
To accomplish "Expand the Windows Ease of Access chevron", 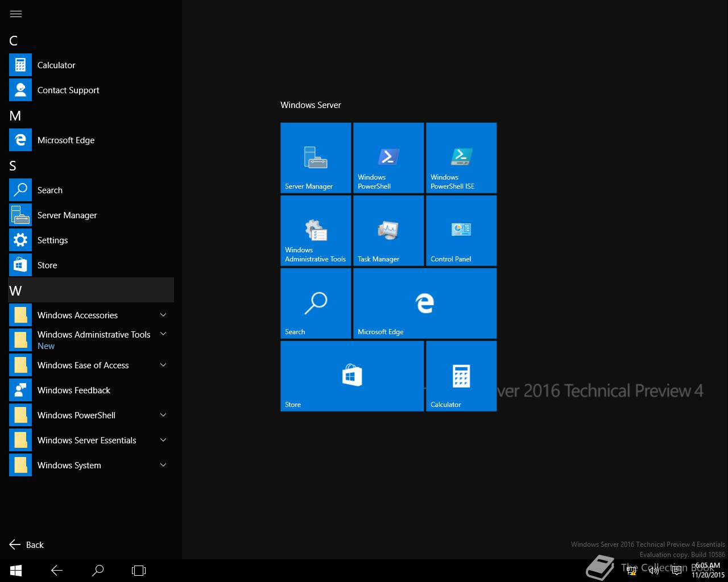I will point(163,365).
